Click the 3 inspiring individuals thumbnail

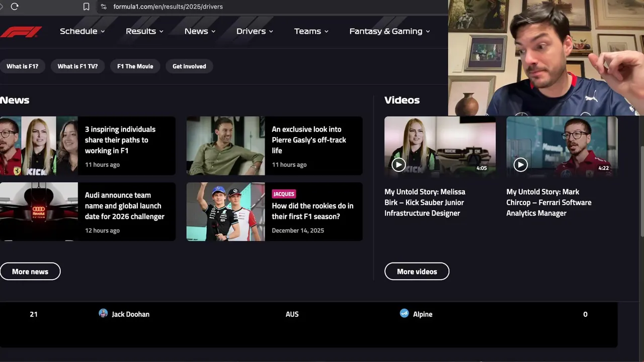pyautogui.click(x=39, y=146)
